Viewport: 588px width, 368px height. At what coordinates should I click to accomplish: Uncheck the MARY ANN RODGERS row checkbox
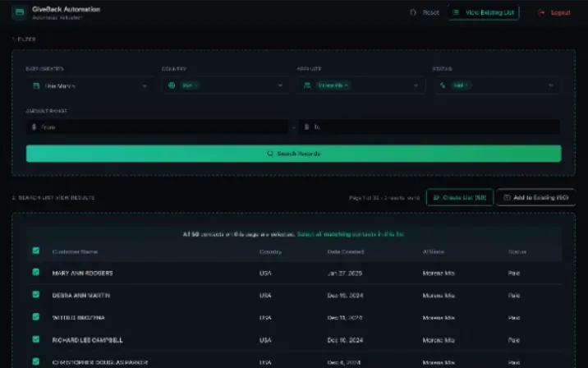click(36, 272)
